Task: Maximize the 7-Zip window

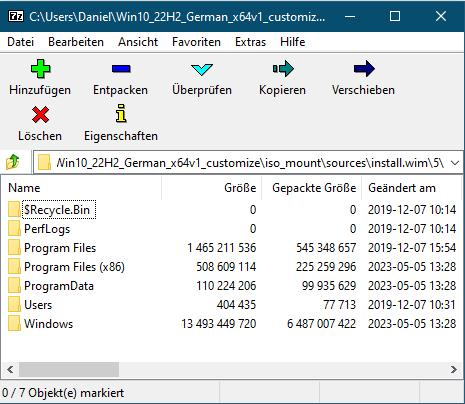Action: (x=395, y=16)
